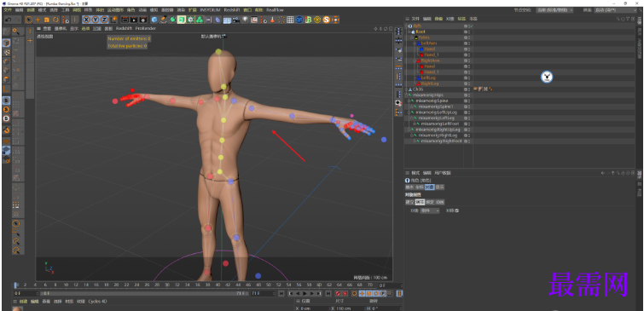Toggle the 对称 checkbox in attributes

pos(457,210)
